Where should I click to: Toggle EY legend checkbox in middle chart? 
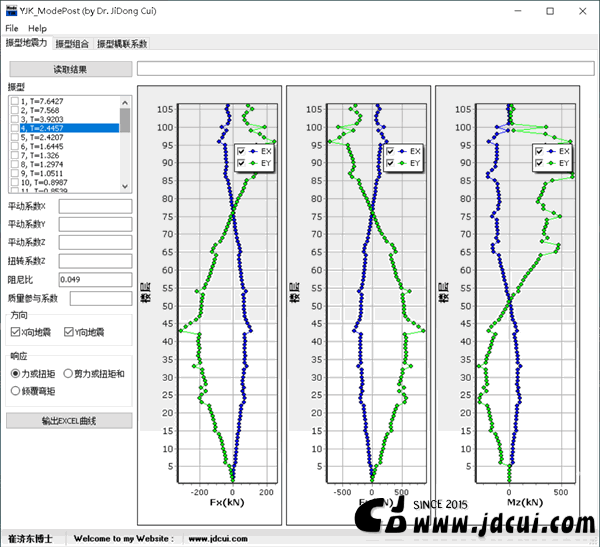click(390, 163)
